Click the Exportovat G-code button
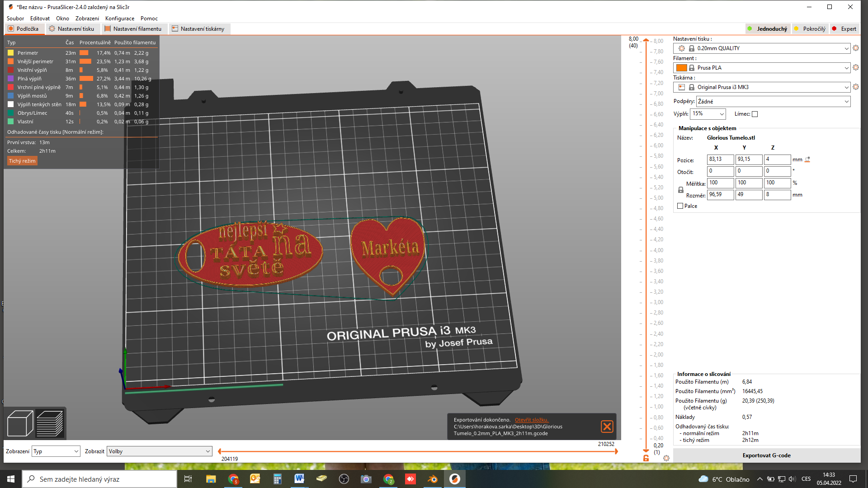This screenshot has height=488, width=868. 766,455
